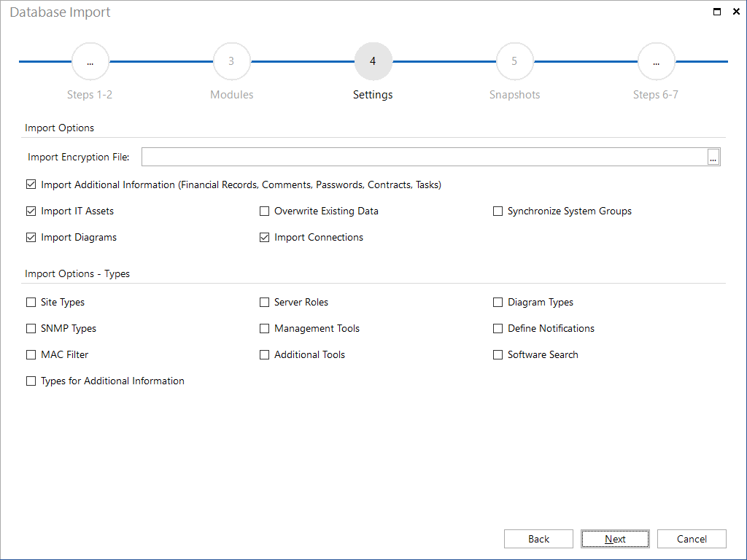
Task: Click the Import Options - Types heading
Action: pyautogui.click(x=77, y=273)
